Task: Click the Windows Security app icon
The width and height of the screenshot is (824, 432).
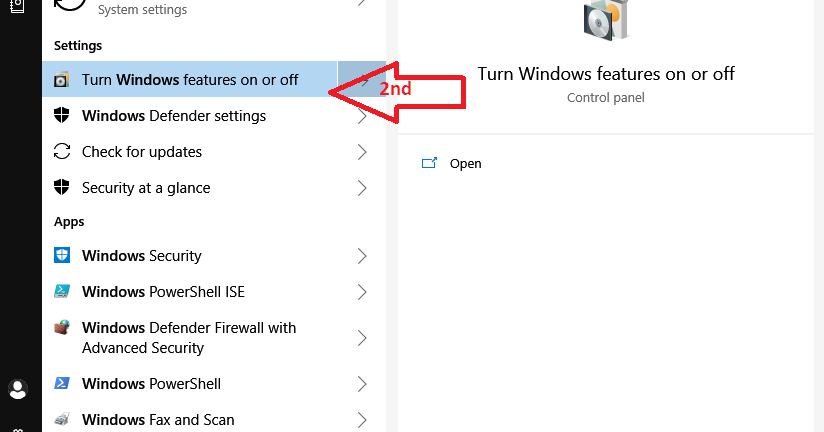Action: coord(62,255)
